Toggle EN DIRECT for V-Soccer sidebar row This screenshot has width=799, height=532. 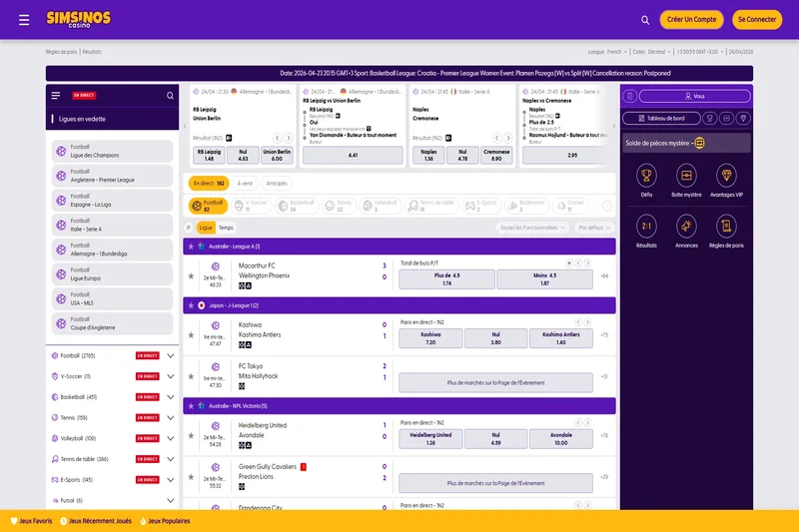point(147,376)
